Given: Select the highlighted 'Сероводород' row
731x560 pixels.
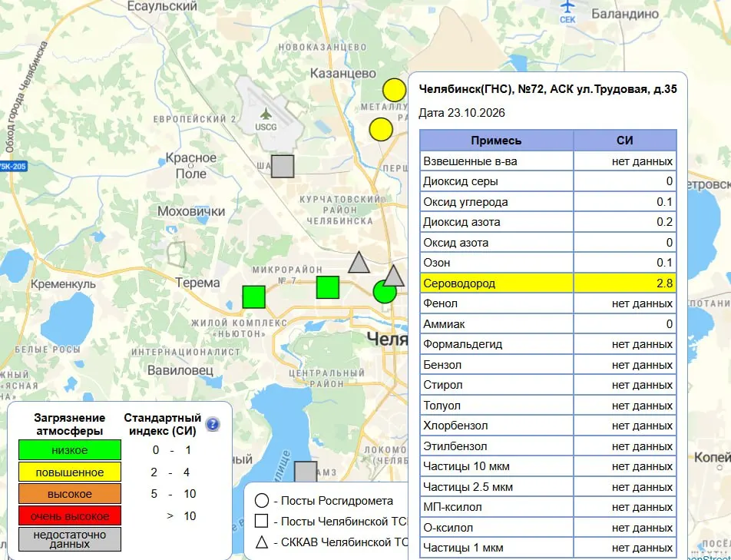Looking at the screenshot, I should 548,283.
